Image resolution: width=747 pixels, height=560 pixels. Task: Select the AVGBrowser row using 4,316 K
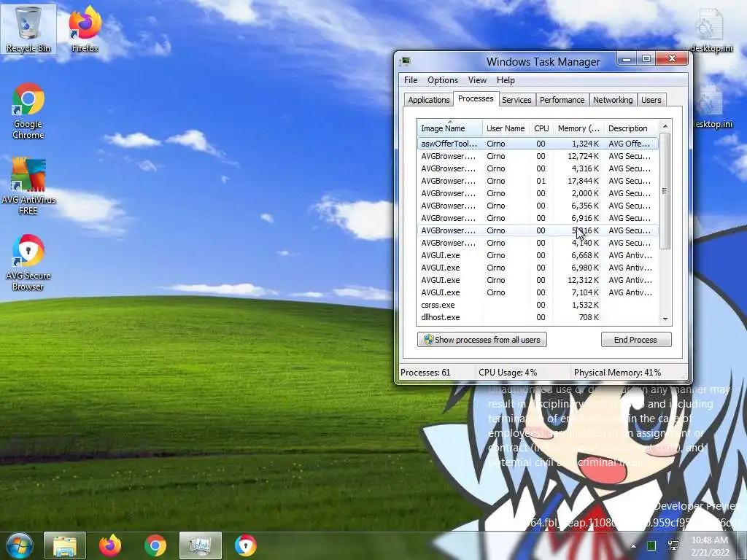[x=538, y=168]
